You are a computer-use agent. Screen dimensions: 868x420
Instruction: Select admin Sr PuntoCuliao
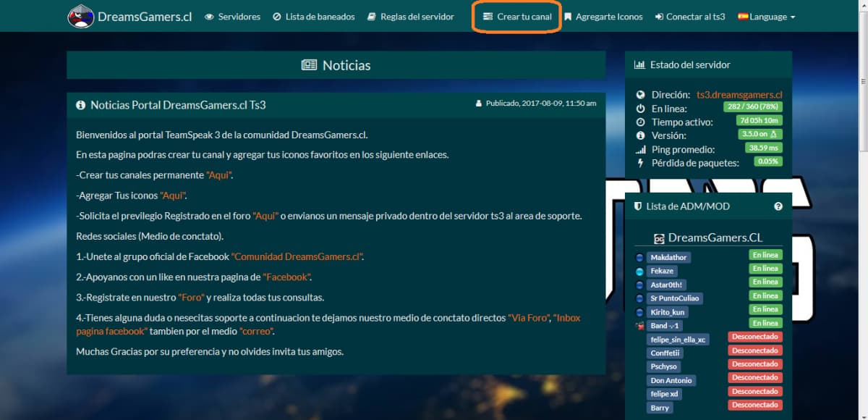[675, 298]
